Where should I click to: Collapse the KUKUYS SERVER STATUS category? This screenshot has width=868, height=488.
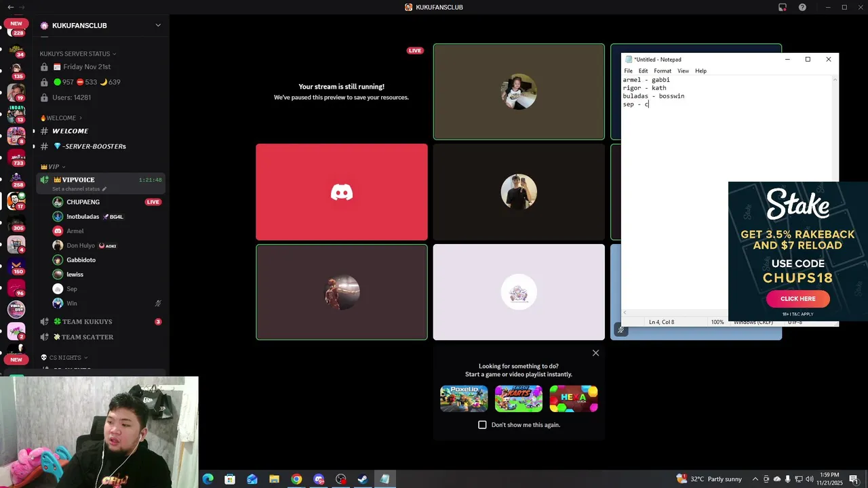coord(77,54)
